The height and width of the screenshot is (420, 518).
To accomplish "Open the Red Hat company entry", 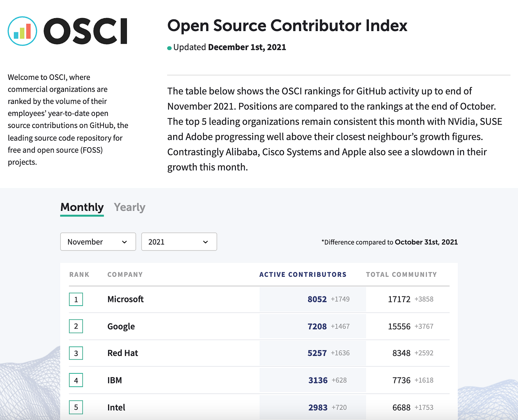I will [x=122, y=353].
